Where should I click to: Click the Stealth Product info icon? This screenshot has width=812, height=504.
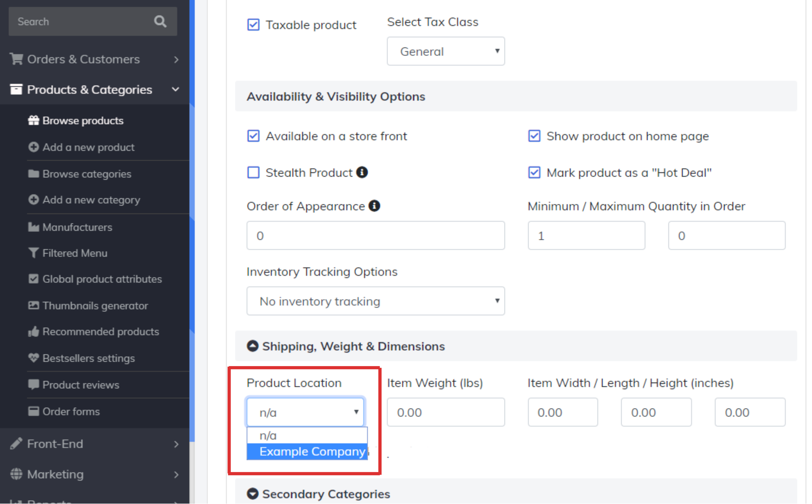click(x=362, y=173)
